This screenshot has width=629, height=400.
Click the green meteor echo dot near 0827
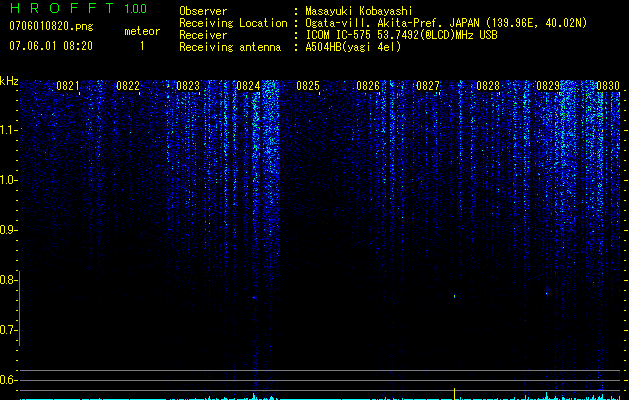coord(454,296)
